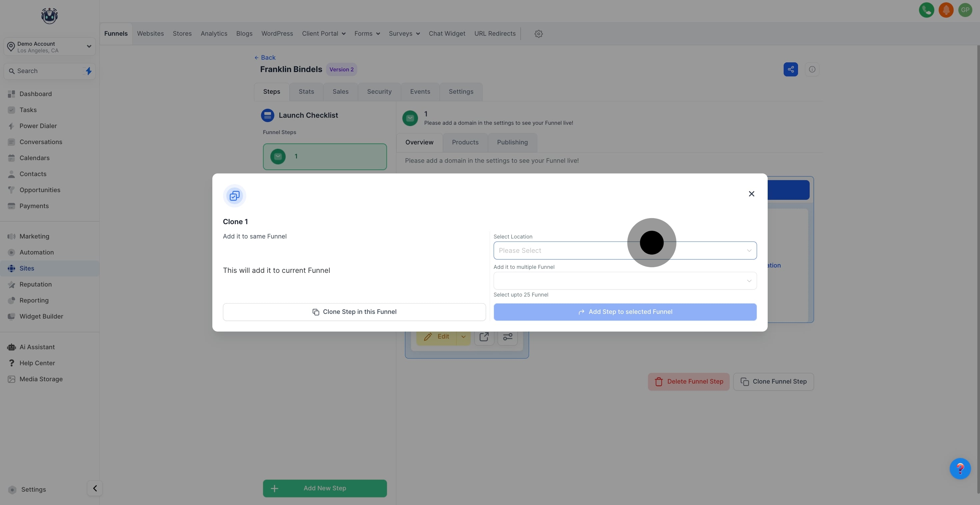
Task: Close the Clone 1 dialog
Action: (751, 194)
